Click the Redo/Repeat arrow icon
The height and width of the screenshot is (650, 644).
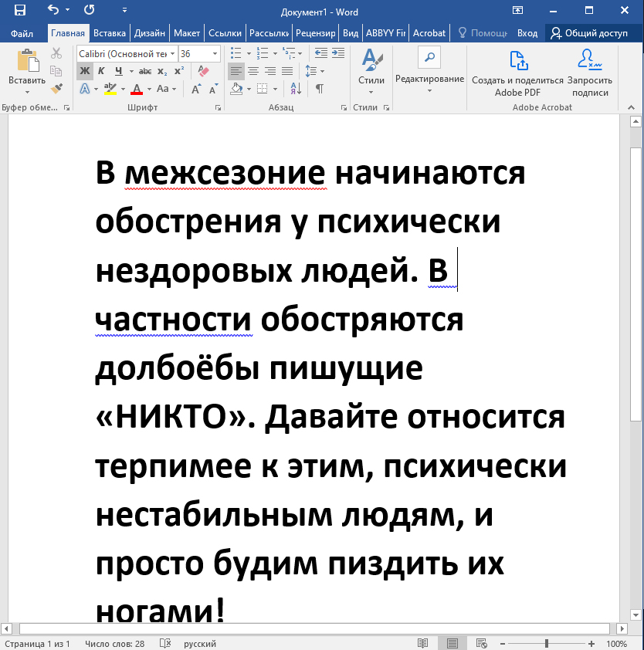[x=89, y=9]
